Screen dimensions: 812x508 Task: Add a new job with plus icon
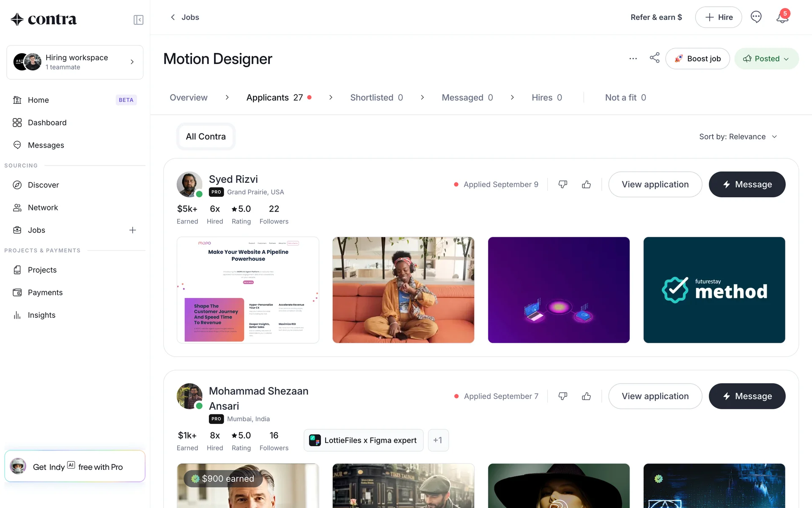coord(132,230)
